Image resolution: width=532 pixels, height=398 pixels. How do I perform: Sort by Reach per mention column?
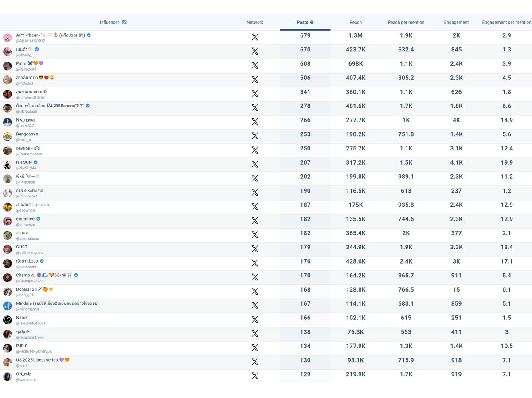(406, 22)
